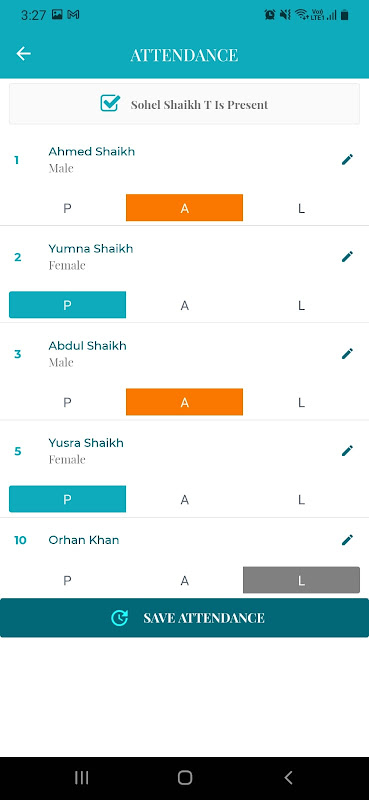369x800 pixels.
Task: Open the Android recent apps button
Action: click(x=82, y=778)
